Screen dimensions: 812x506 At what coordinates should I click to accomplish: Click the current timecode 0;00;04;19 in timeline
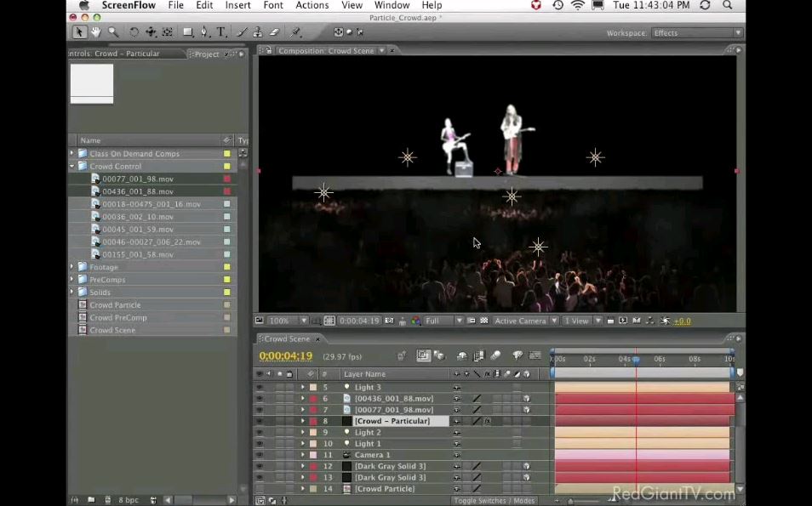(286, 356)
